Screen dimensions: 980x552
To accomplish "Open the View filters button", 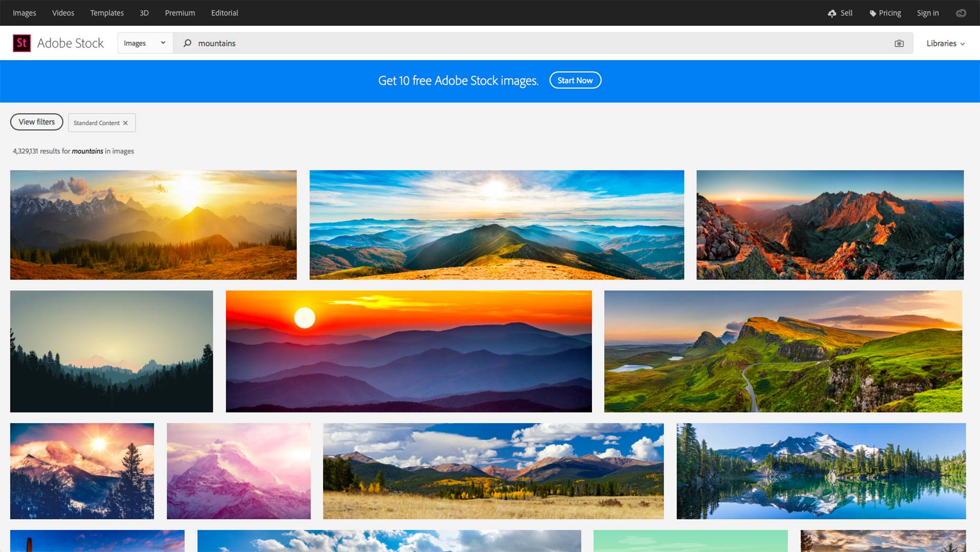I will tap(36, 122).
